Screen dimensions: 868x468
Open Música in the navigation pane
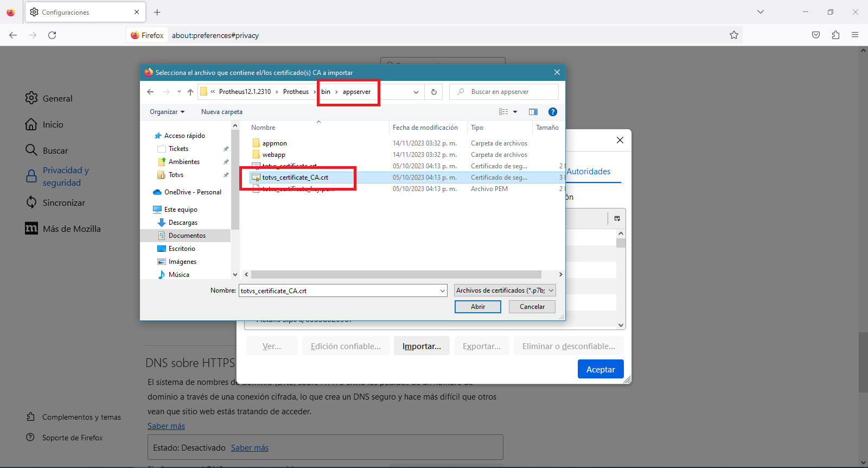tap(178, 275)
